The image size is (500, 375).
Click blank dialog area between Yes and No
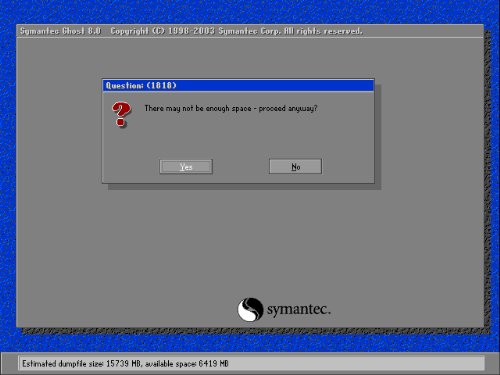point(241,167)
